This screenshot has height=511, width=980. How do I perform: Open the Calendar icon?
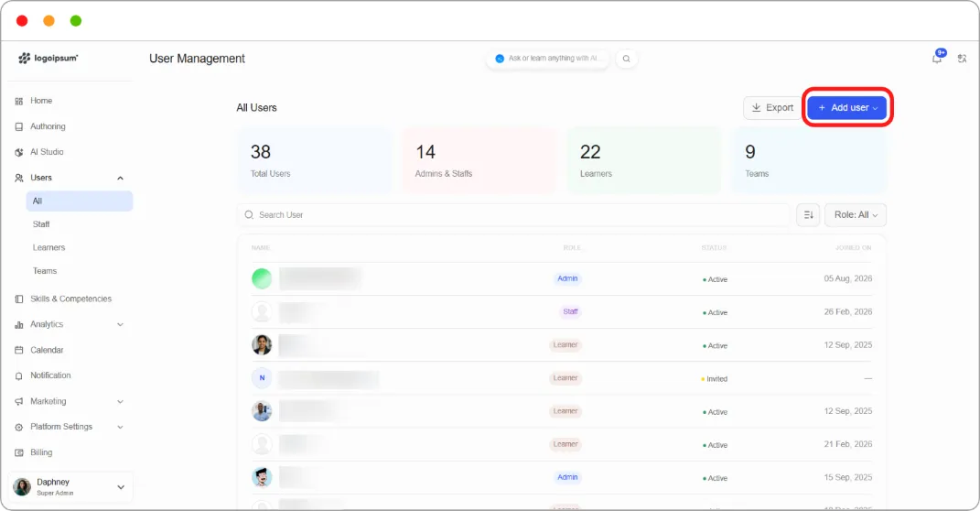(x=18, y=350)
